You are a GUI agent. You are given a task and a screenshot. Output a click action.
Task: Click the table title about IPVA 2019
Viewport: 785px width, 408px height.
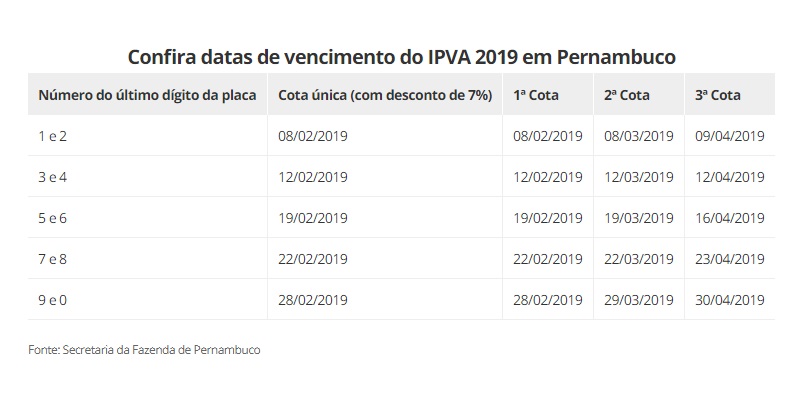[x=402, y=57]
